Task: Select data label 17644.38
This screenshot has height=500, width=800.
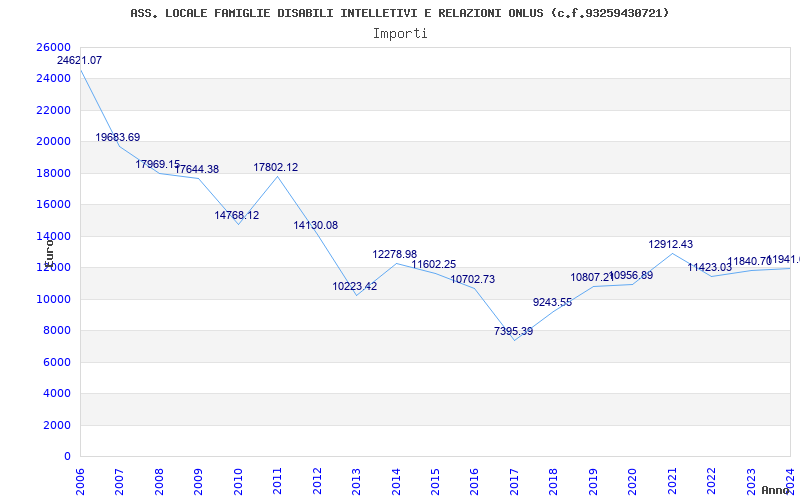Action: click(x=197, y=169)
